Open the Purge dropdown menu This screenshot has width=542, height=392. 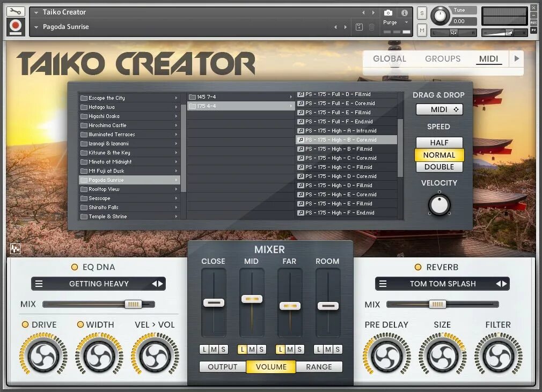click(407, 23)
